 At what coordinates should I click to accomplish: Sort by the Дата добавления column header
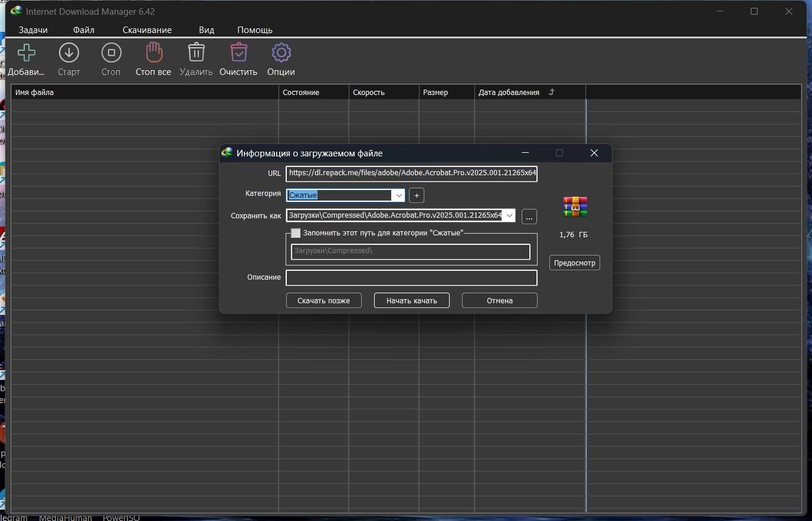click(x=530, y=92)
